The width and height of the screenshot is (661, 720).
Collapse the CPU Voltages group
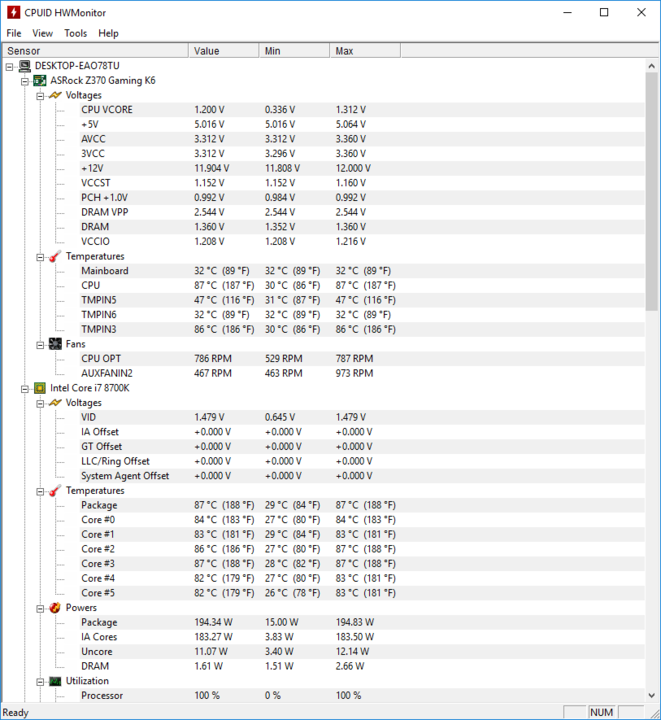pyautogui.click(x=40, y=404)
